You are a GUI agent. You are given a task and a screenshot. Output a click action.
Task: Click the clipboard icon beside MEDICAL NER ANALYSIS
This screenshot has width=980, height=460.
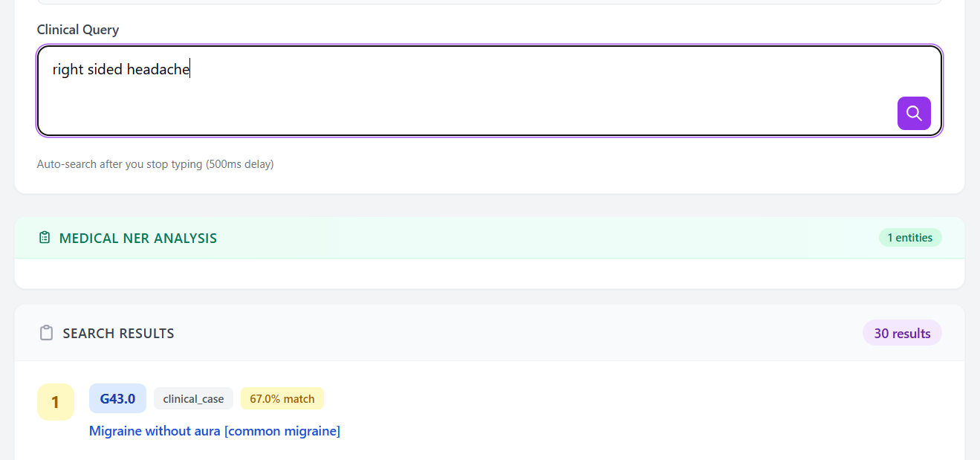[45, 237]
